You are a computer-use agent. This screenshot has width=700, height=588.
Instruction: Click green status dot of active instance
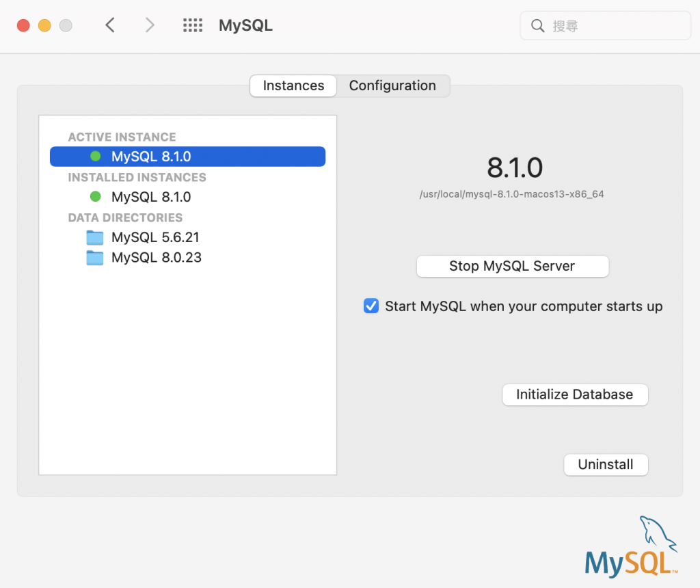click(x=96, y=157)
